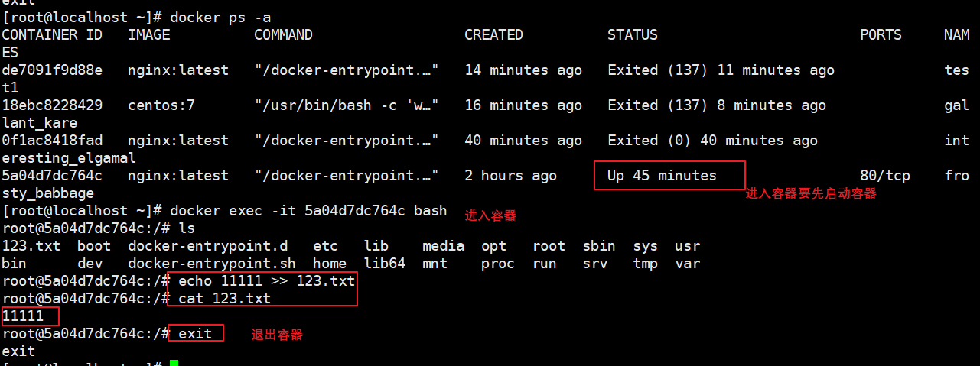The image size is (980, 366).
Task: Click the "2 hours ago" created value
Action: (x=510, y=175)
